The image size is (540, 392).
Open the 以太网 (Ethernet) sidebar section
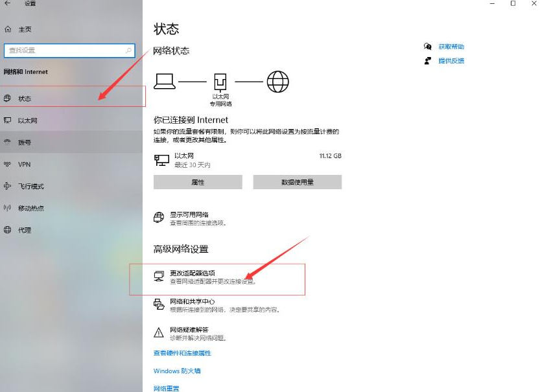point(27,121)
